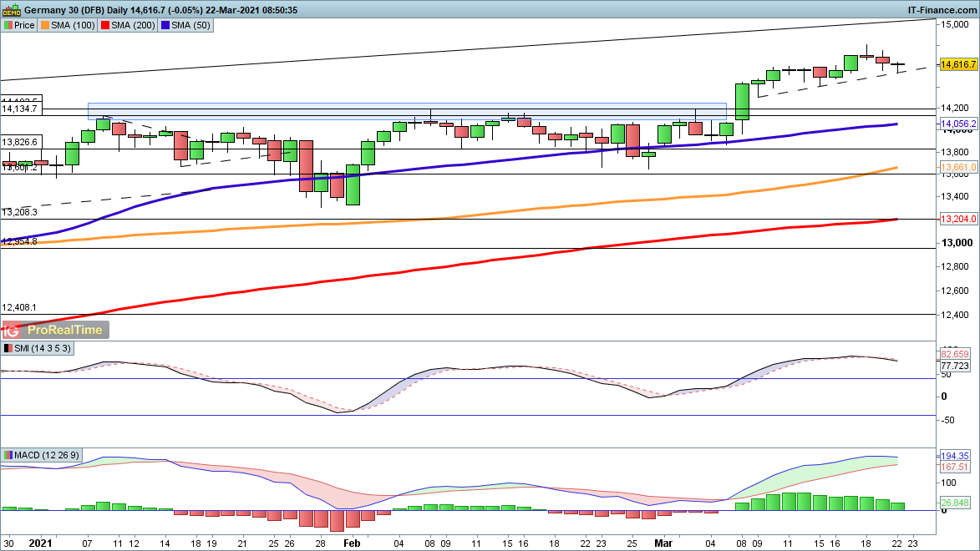The height and width of the screenshot is (551, 980).
Task: Click the IT-Finance.com link
Action: point(942,9)
